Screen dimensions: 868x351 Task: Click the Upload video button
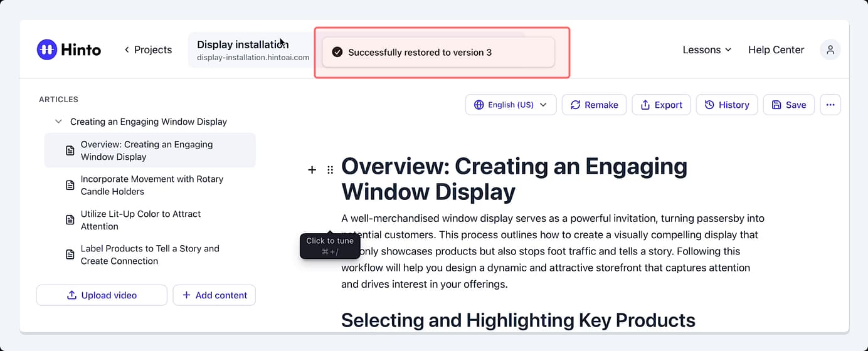click(x=102, y=295)
